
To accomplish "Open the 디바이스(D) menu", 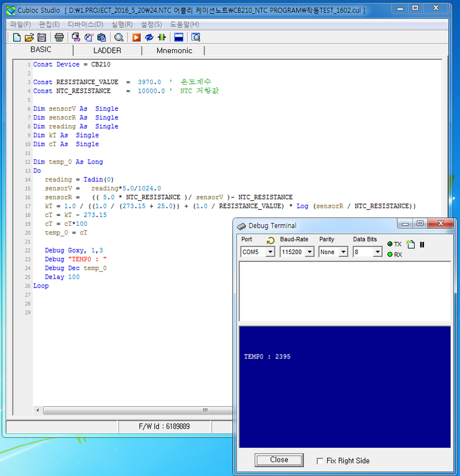I will click(x=85, y=24).
